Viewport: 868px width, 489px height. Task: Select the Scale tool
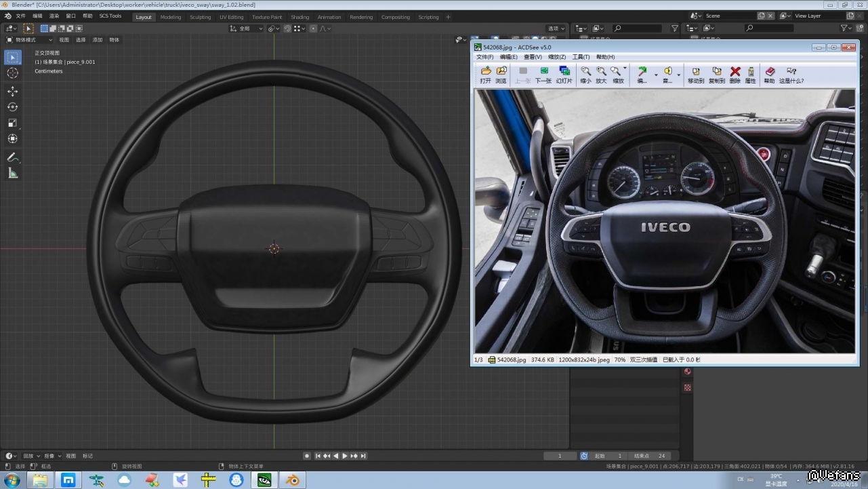coord(13,123)
